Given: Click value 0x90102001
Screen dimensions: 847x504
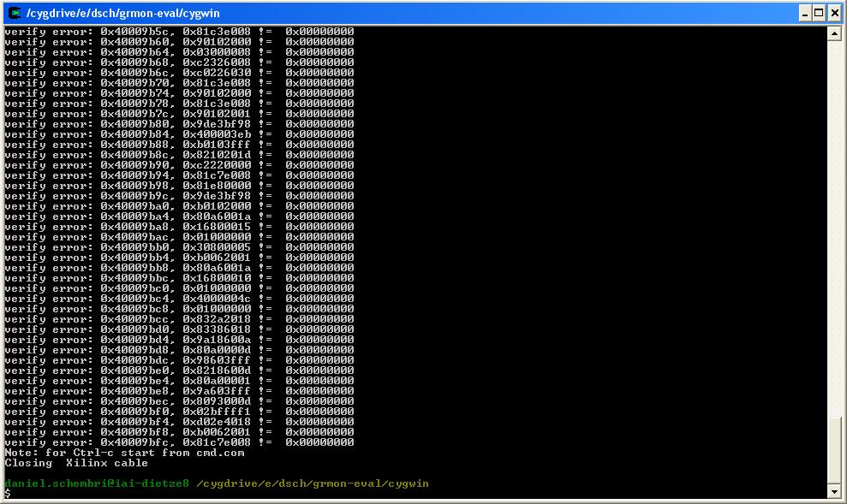Looking at the screenshot, I should pos(218,114).
